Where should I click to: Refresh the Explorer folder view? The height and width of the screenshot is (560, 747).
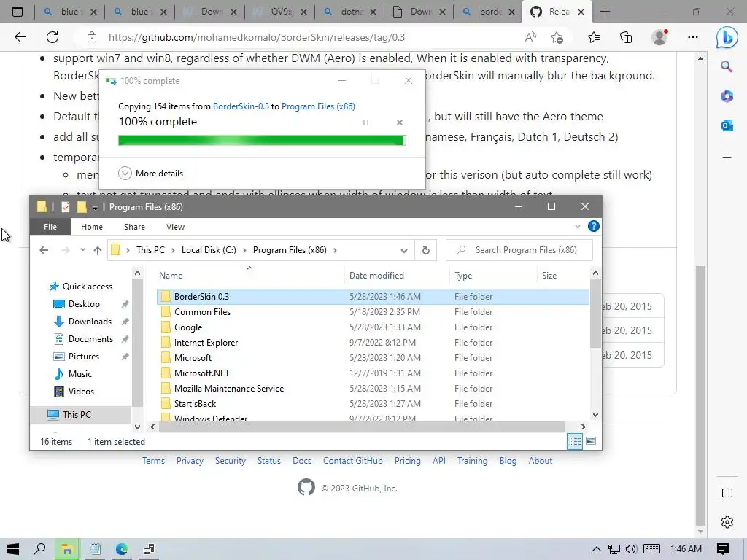(426, 251)
